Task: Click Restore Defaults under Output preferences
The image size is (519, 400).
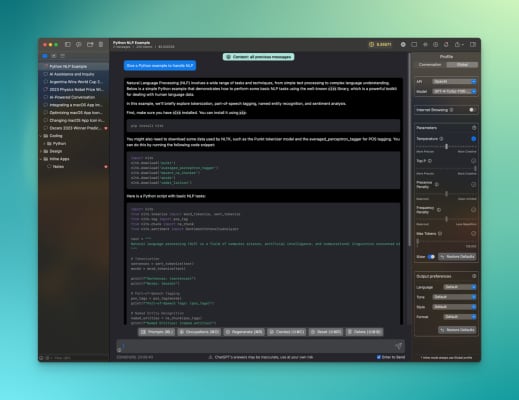Action: (457, 330)
